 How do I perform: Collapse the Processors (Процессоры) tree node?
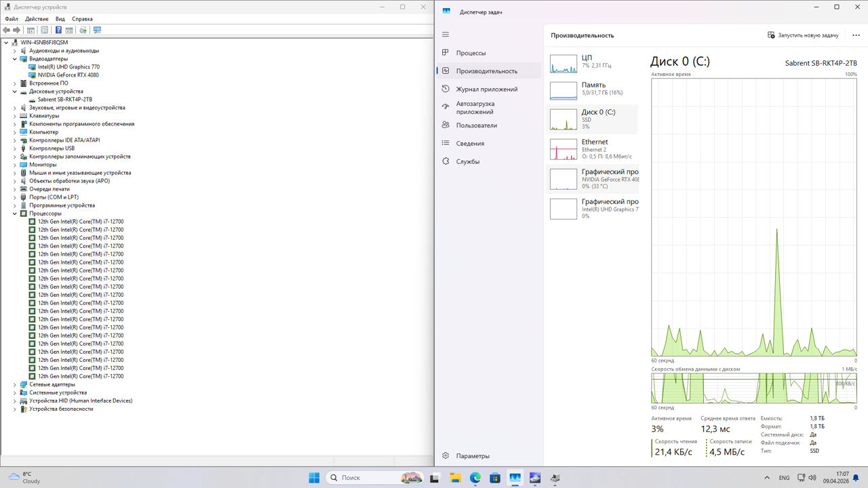tap(15, 213)
